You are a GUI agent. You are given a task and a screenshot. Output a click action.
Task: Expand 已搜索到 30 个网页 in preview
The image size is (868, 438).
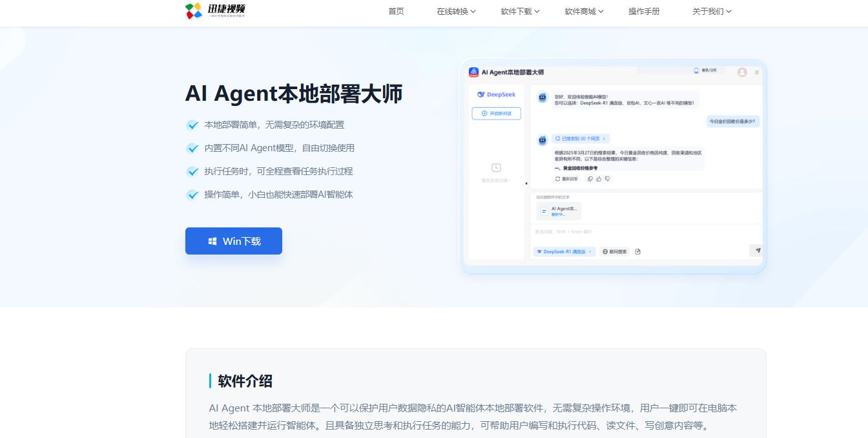tap(581, 139)
